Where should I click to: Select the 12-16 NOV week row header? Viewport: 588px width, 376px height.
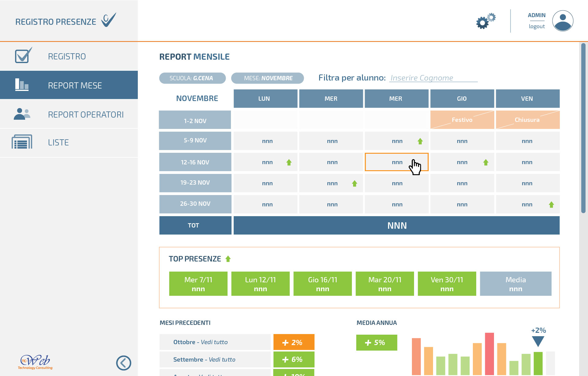(x=195, y=162)
